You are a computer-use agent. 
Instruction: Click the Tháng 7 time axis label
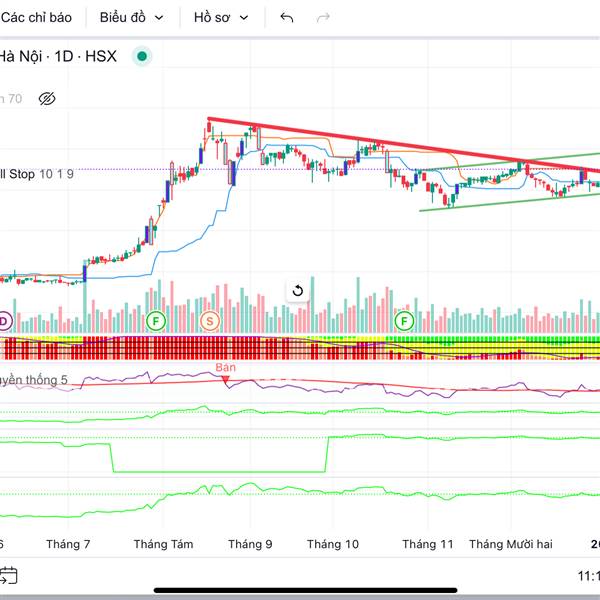tap(68, 544)
